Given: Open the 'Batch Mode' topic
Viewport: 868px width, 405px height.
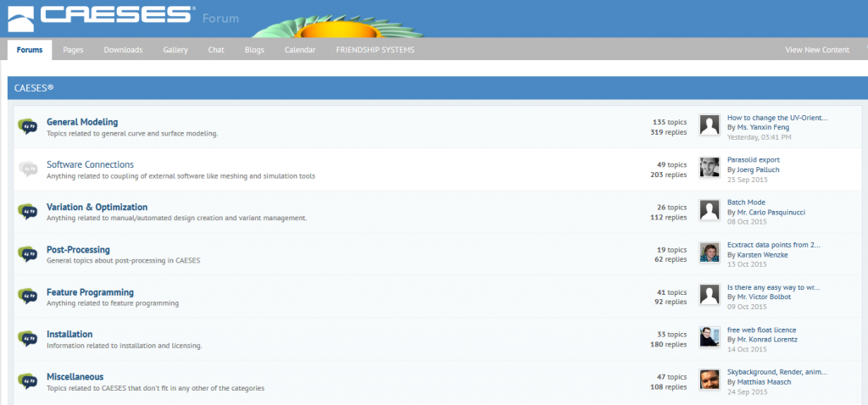Looking at the screenshot, I should (746, 202).
